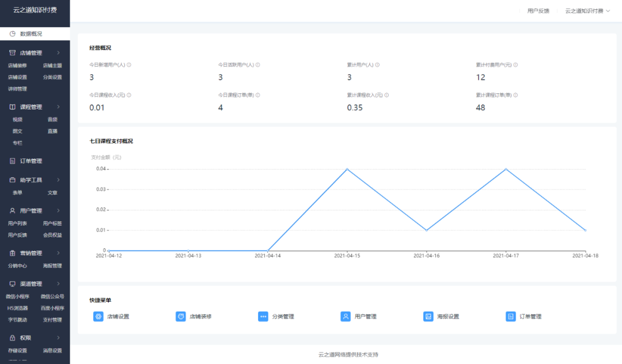622x364 pixels.
Task: Click the 课程管理 book icon
Action: [x=12, y=107]
